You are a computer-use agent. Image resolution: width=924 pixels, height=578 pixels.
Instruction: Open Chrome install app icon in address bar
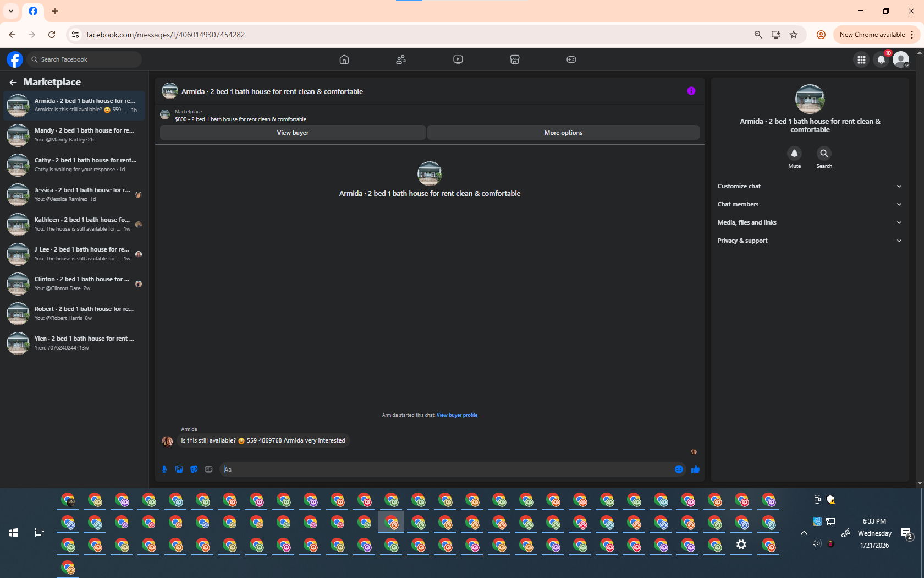point(776,35)
